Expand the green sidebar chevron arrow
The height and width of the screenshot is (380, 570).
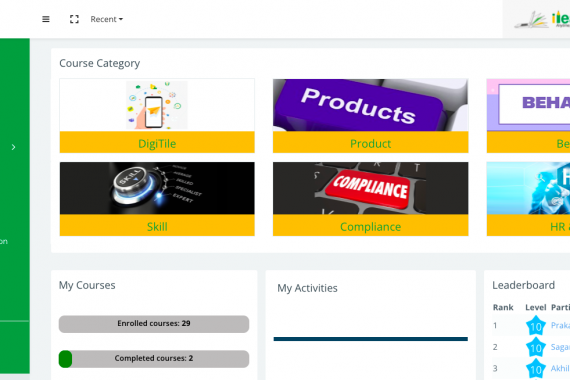click(13, 147)
